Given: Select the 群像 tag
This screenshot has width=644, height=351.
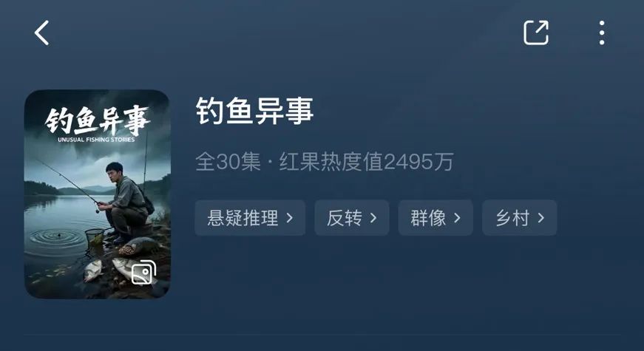Looking at the screenshot, I should click(435, 218).
